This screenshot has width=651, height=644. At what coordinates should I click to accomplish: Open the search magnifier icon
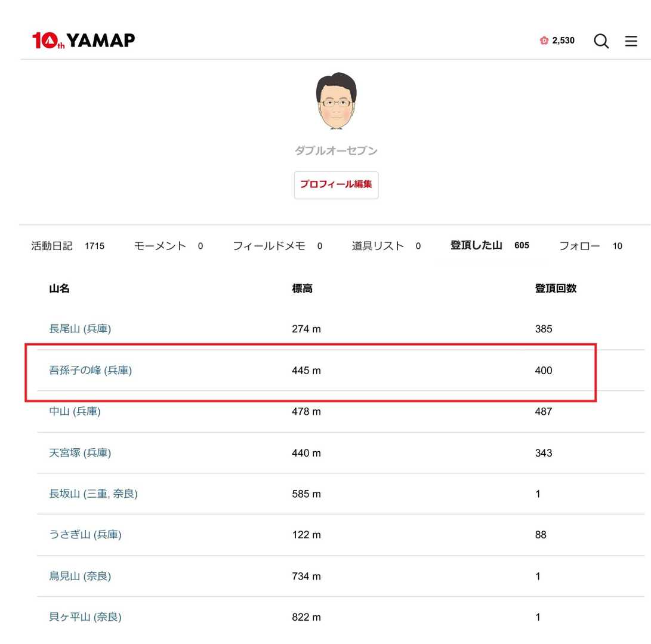click(x=601, y=41)
